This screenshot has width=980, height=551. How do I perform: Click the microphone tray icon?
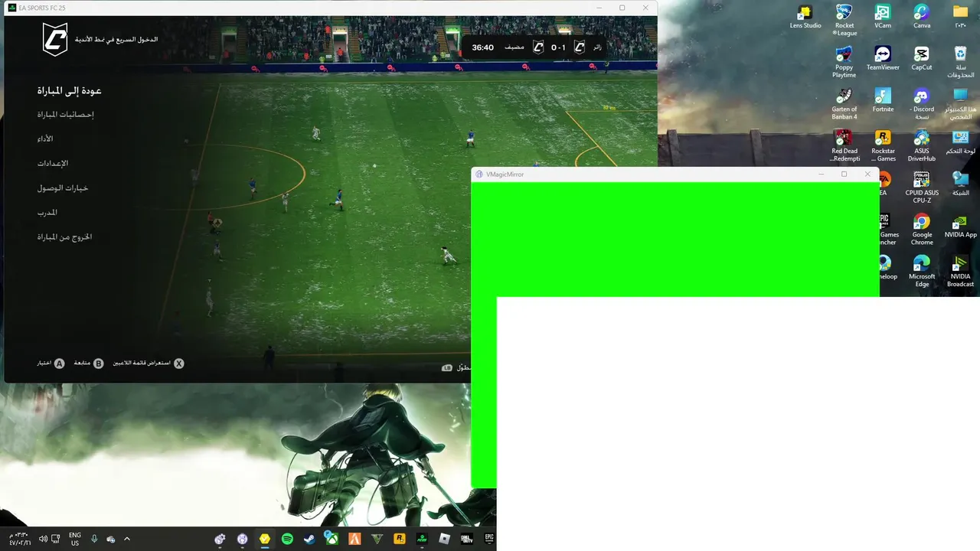point(94,539)
